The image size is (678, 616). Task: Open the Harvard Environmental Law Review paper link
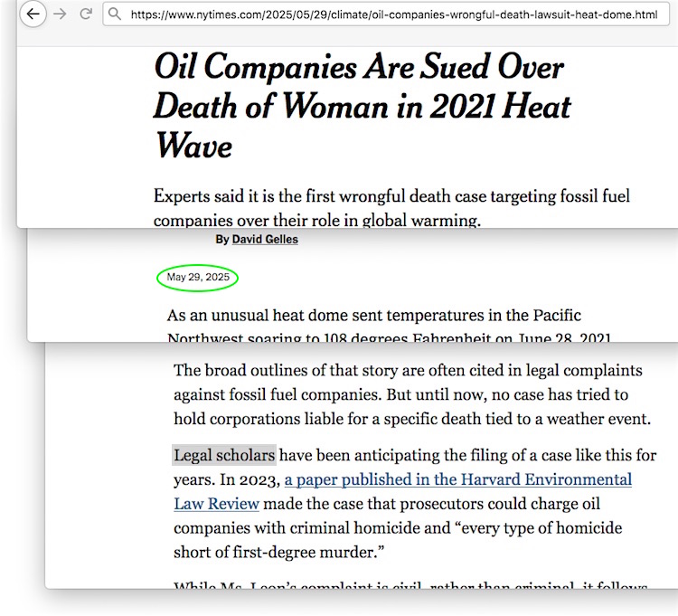coord(457,480)
